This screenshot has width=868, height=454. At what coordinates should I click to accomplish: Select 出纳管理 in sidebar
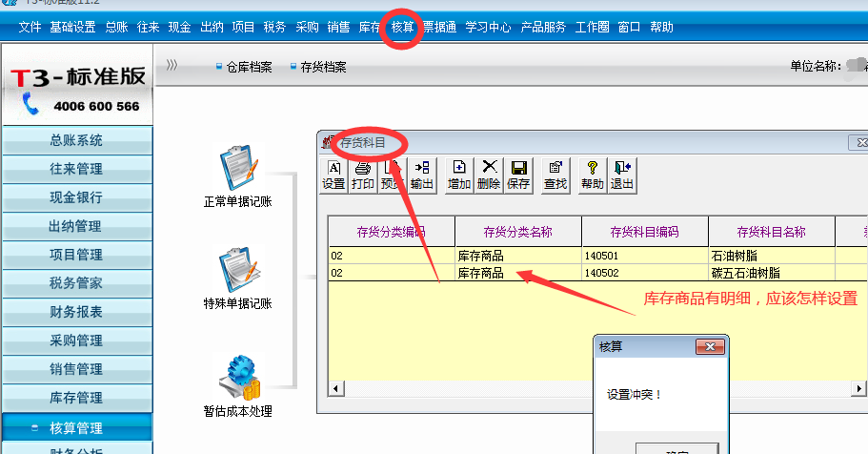pyautogui.click(x=77, y=226)
